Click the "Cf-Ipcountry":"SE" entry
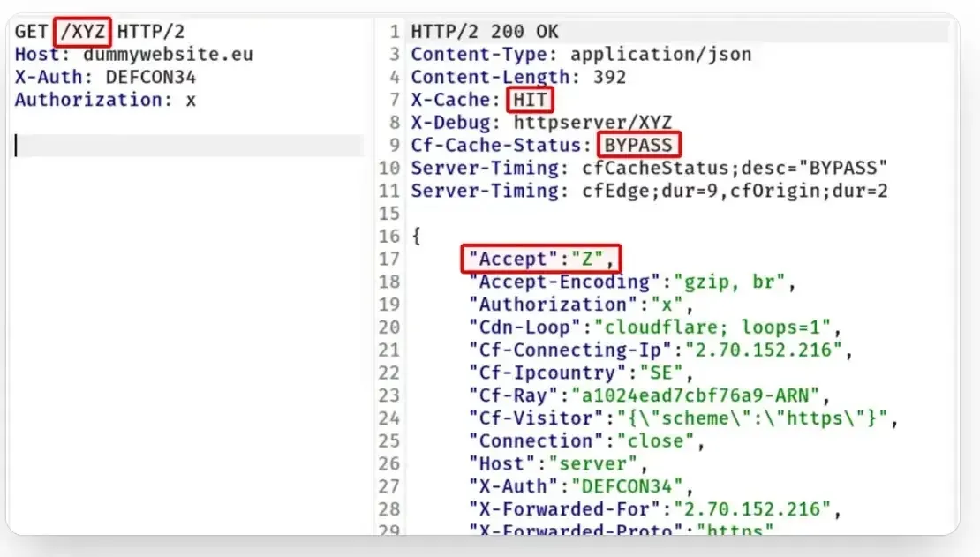Image resolution: width=980 pixels, height=557 pixels. [581, 373]
